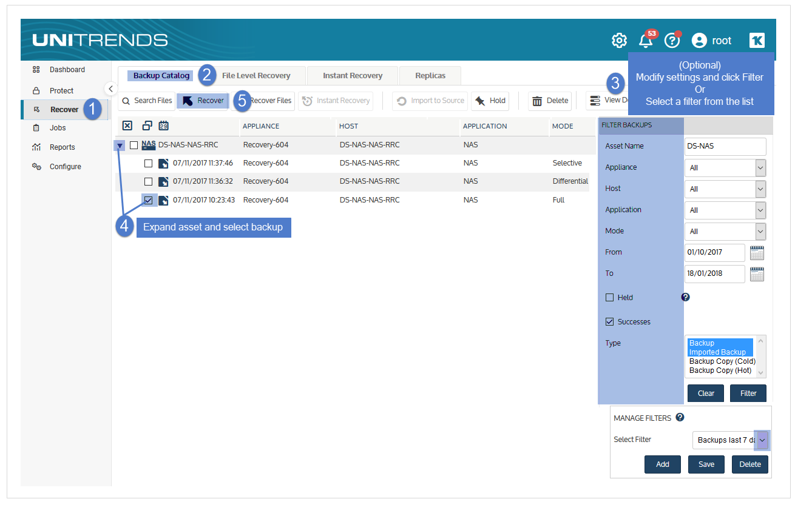Open notifications bell with 53 badge
The image size is (812, 516).
coord(646,41)
